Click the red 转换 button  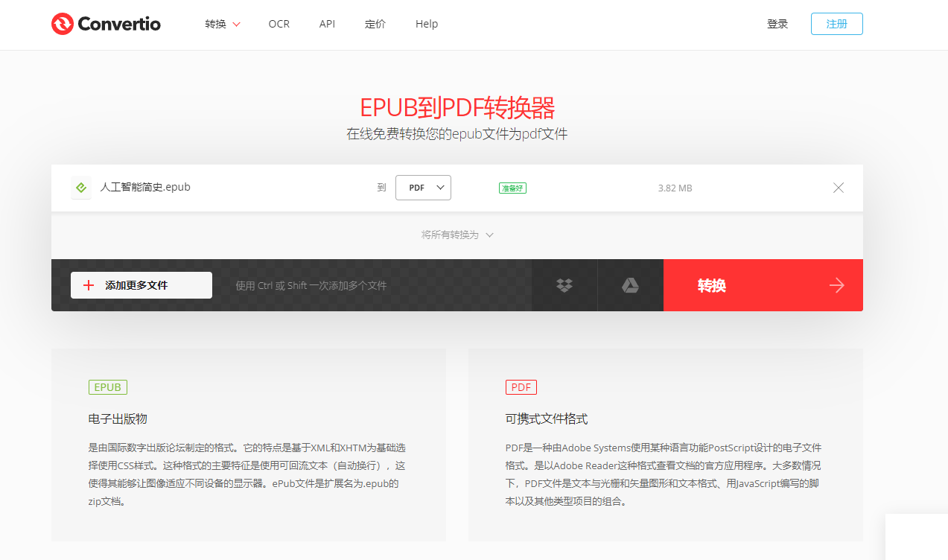(763, 285)
